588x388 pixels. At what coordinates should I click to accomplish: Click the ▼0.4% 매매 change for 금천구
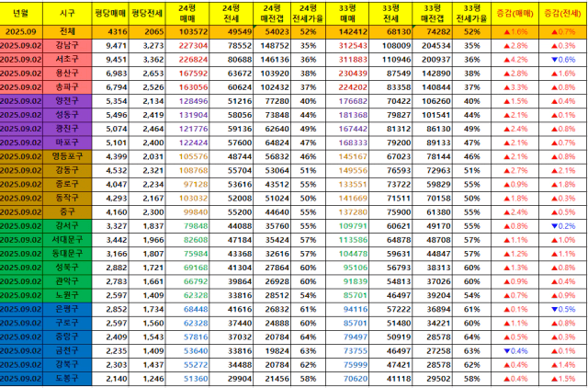click(x=514, y=351)
